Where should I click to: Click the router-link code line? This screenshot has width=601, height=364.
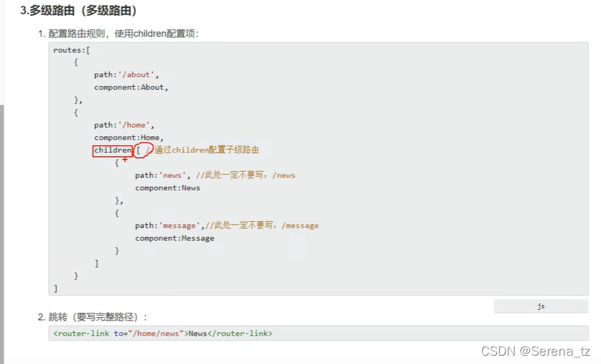pos(163,333)
